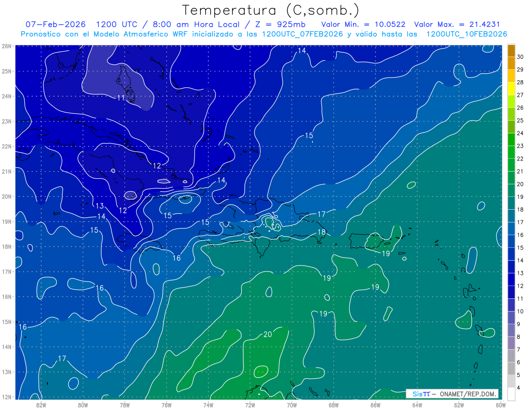Screen dimensions: 532x411
Task: Click the '1200UTC_10FEB2026' valid-until text
Action: (467, 34)
